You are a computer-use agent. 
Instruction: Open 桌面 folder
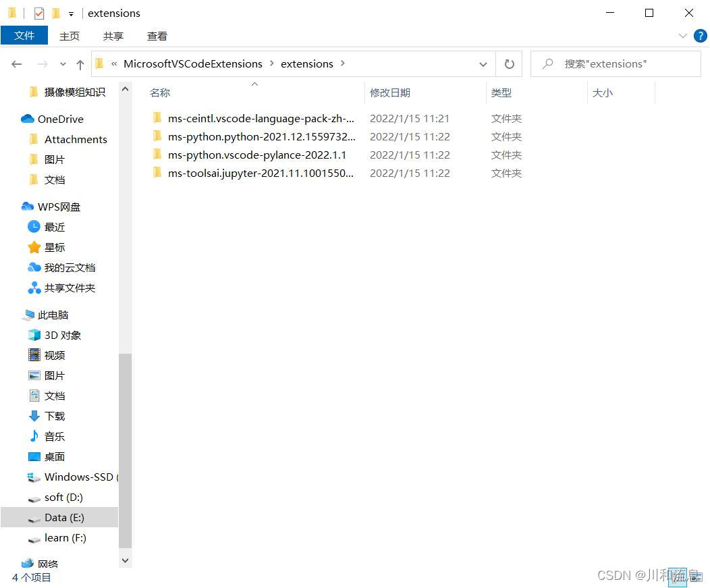click(55, 456)
